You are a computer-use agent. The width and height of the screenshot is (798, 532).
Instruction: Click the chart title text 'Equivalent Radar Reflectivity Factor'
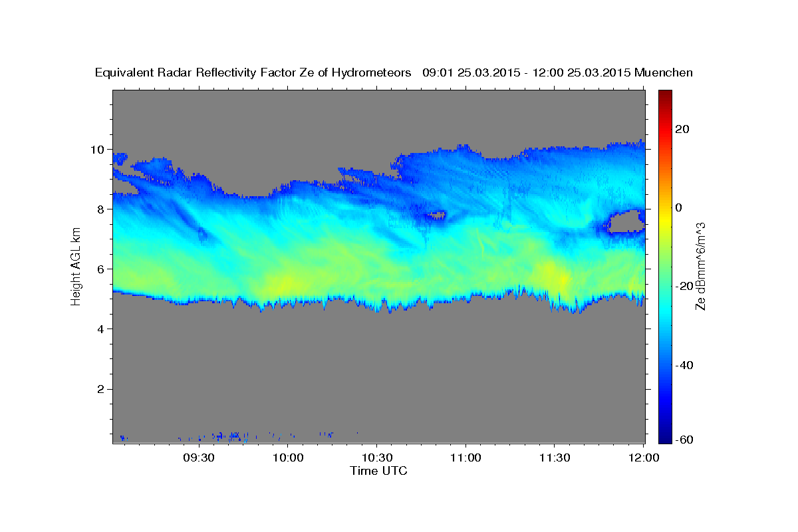tap(197, 73)
